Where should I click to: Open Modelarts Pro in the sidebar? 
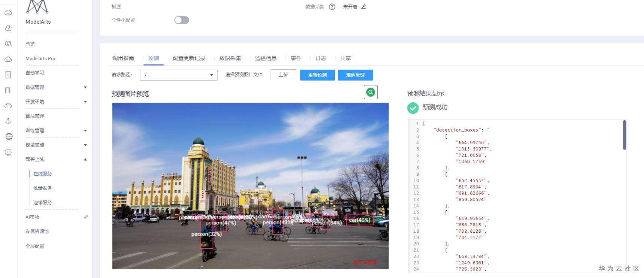coord(40,58)
